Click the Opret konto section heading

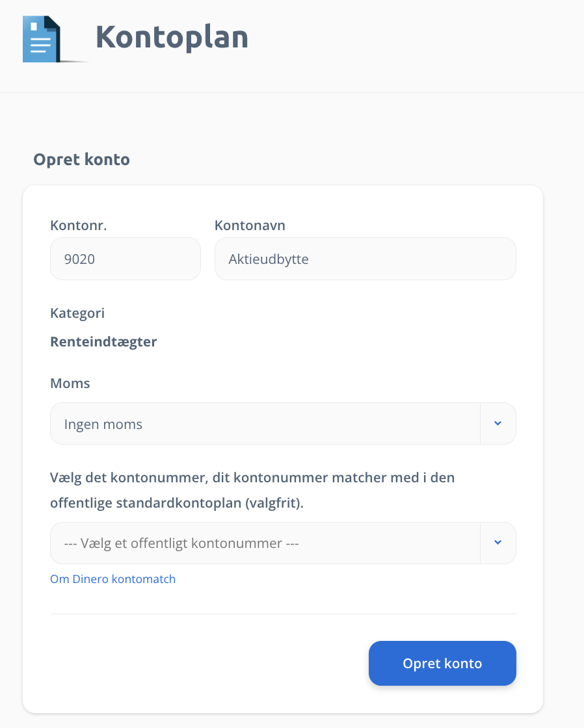[x=82, y=160]
